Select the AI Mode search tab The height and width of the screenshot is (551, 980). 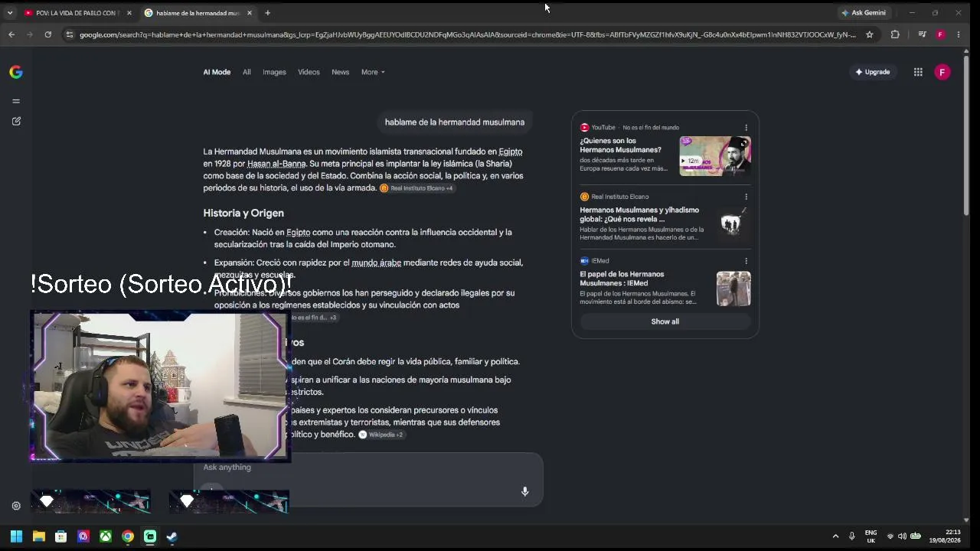(217, 72)
